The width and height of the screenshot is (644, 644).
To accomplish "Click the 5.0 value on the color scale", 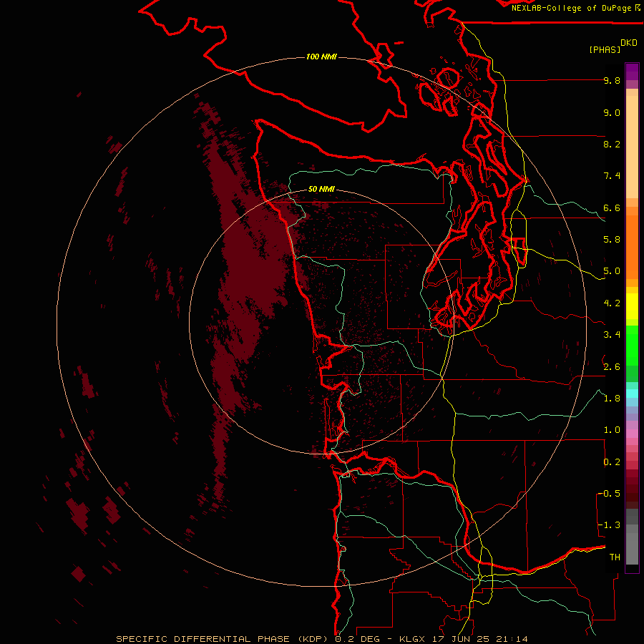I will (x=612, y=271).
